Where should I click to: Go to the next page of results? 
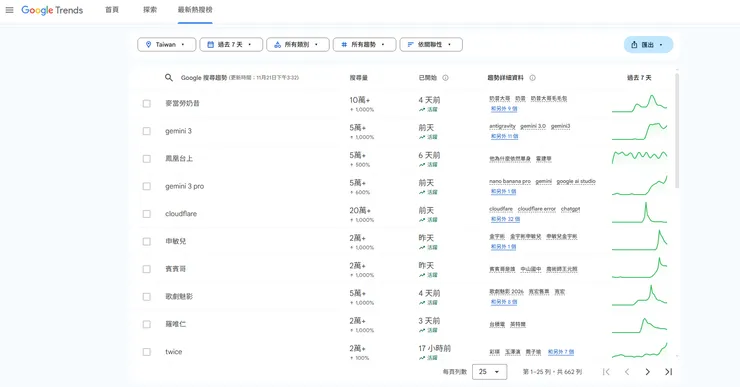click(x=648, y=372)
